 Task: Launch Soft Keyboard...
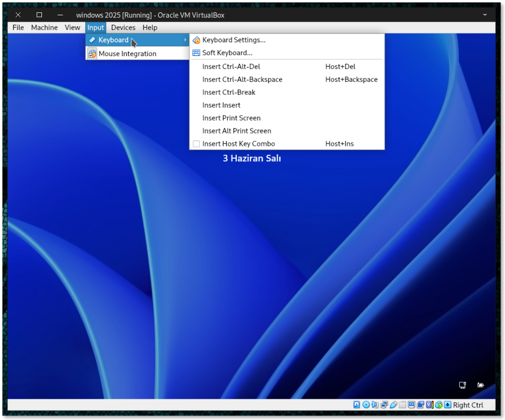click(287, 53)
